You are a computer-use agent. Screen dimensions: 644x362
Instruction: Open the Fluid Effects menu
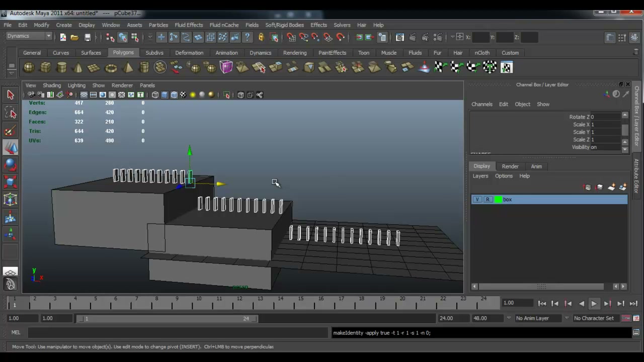(189, 25)
